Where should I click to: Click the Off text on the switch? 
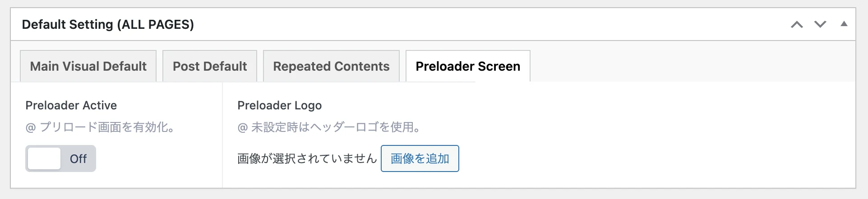click(78, 159)
